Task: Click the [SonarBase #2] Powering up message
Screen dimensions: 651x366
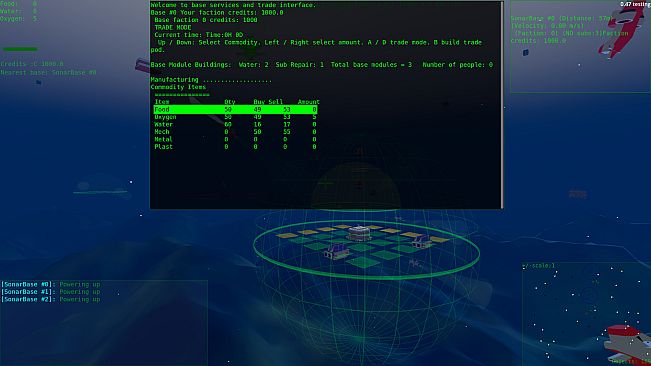Action: [51, 299]
